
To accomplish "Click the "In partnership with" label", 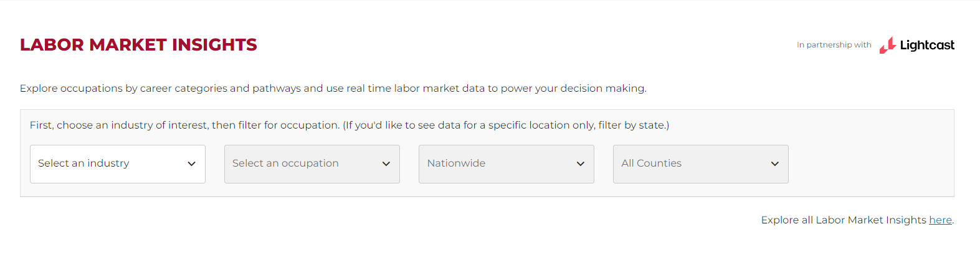I will (834, 45).
